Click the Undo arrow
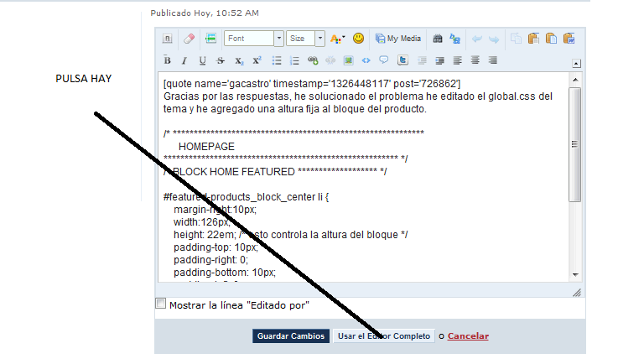 tap(477, 39)
